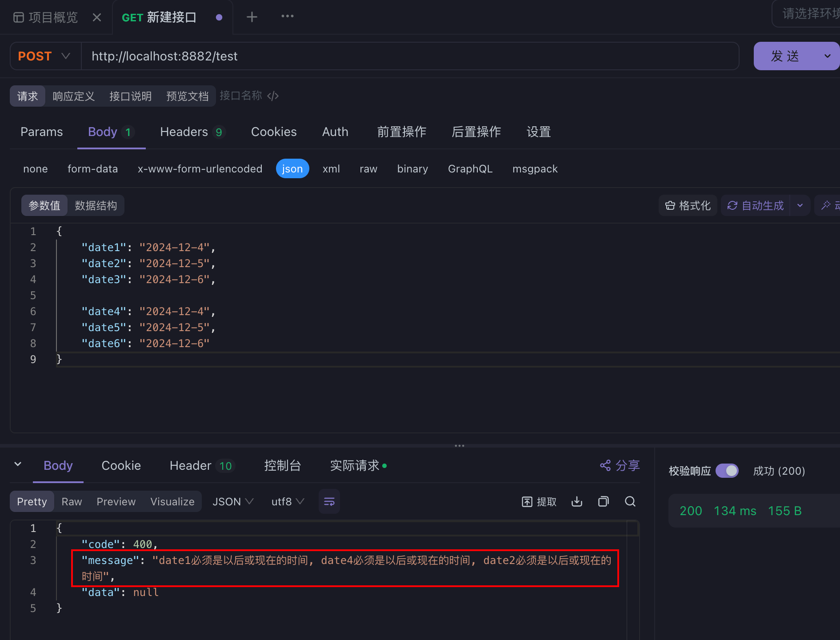The width and height of the screenshot is (840, 640).
Task: Open the 实际请求 tab
Action: coord(358,465)
